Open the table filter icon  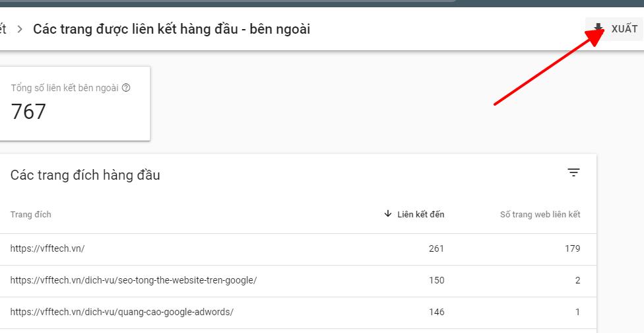(x=573, y=172)
